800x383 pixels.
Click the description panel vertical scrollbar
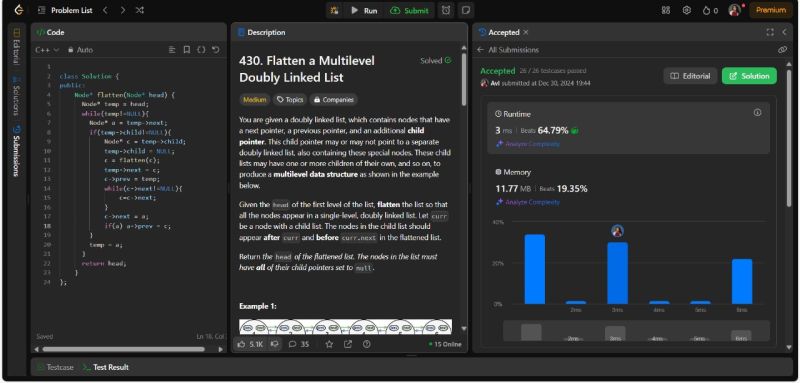[464, 80]
